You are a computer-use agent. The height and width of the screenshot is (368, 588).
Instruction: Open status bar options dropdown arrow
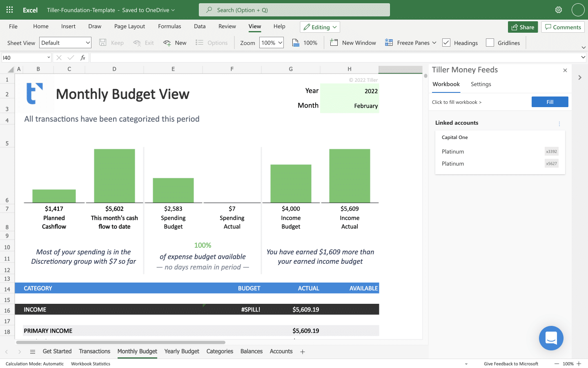(466, 364)
